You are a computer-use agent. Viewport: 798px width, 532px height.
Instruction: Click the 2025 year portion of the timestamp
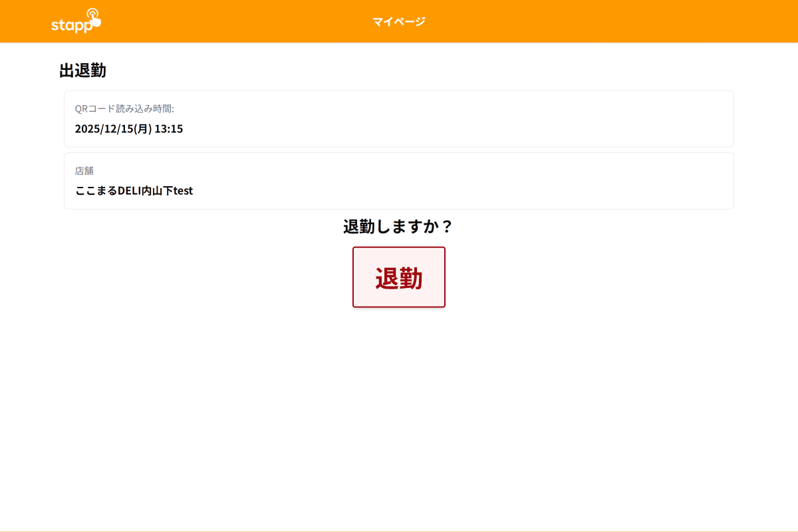[x=86, y=129]
